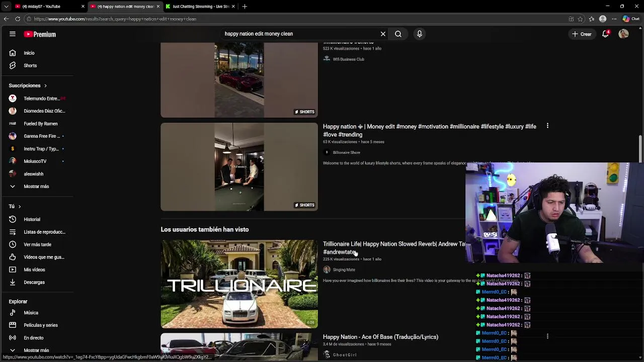Open the Crear upload menu
This screenshot has width=644, height=362.
click(582, 34)
